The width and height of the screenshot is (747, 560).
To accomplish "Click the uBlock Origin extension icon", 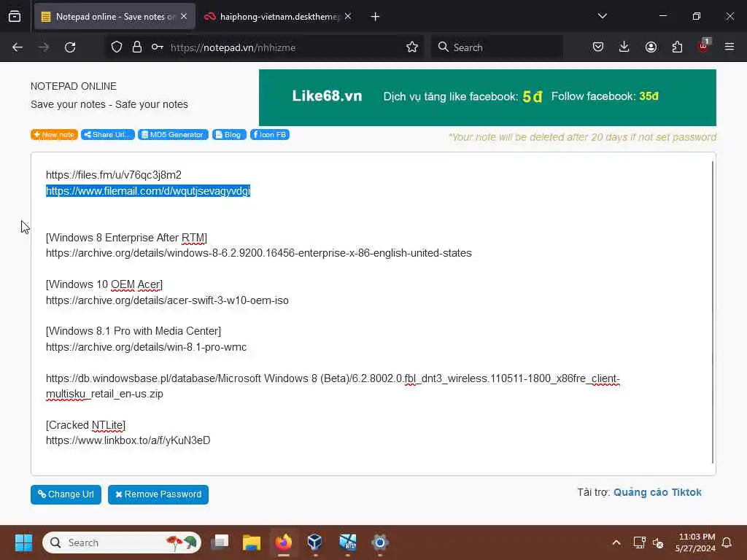I will [704, 46].
